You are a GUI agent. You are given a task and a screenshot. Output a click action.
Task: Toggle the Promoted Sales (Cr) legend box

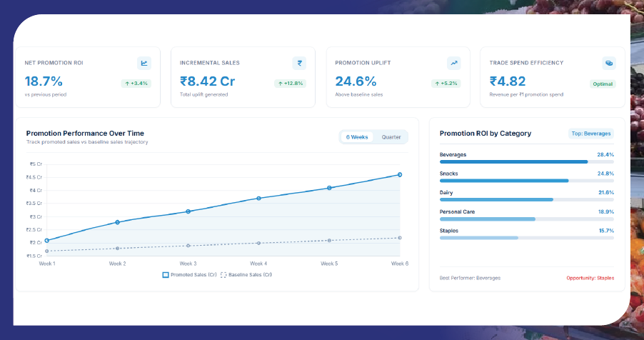pos(166,274)
